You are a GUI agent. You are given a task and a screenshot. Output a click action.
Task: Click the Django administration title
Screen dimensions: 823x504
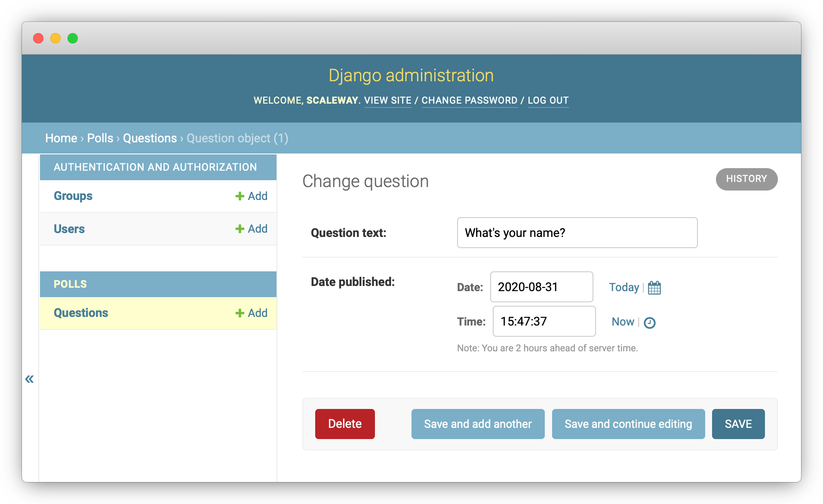point(411,76)
